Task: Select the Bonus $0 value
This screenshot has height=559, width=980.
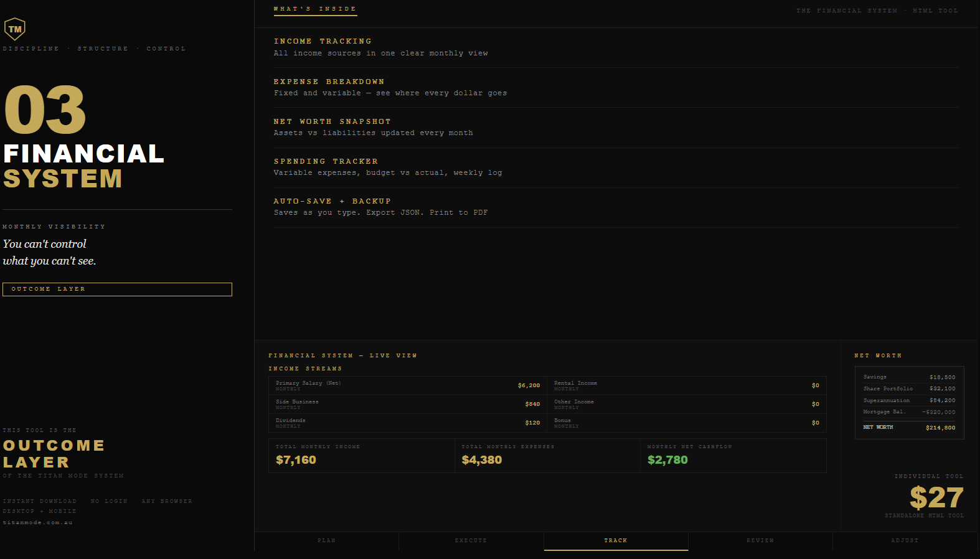Action: pyautogui.click(x=816, y=423)
